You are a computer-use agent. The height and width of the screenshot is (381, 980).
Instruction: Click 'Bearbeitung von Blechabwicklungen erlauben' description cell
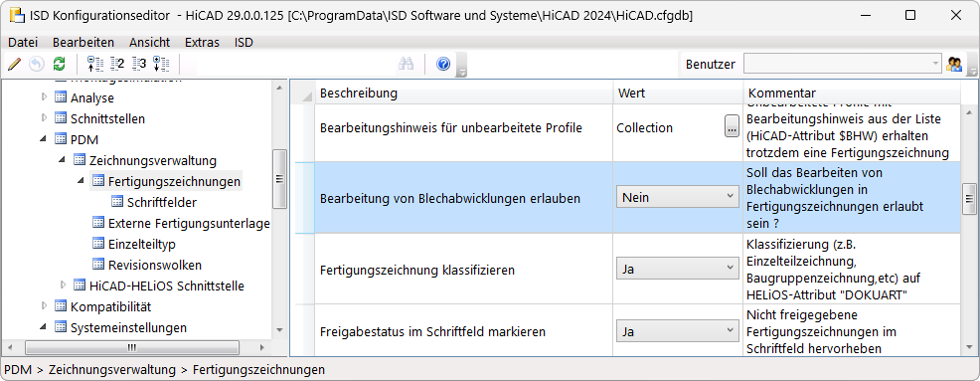[463, 198]
